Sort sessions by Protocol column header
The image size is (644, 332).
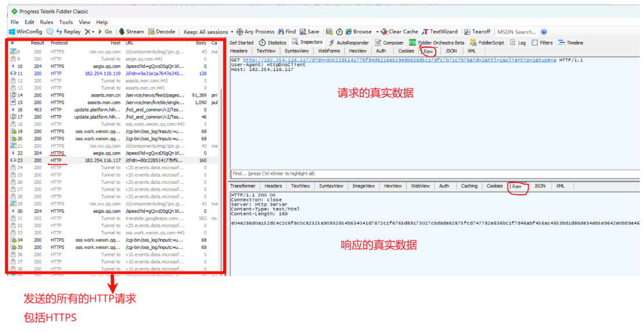click(59, 43)
